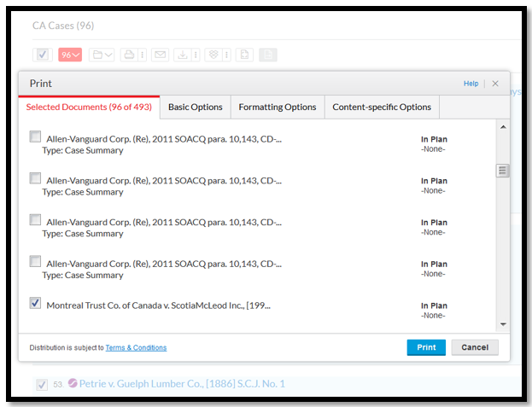Toggle checkbox for result 53 behind dialog
This screenshot has width=532, height=407.
[x=42, y=385]
